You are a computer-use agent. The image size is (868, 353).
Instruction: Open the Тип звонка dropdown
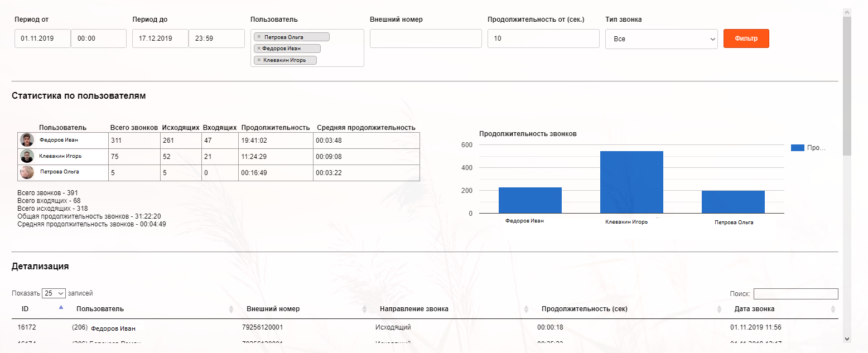[x=661, y=39]
